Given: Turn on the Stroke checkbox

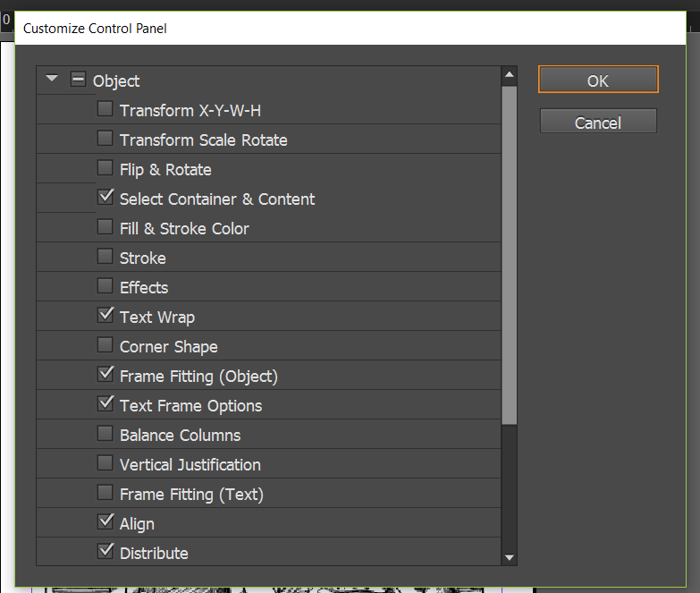Looking at the screenshot, I should 105,257.
